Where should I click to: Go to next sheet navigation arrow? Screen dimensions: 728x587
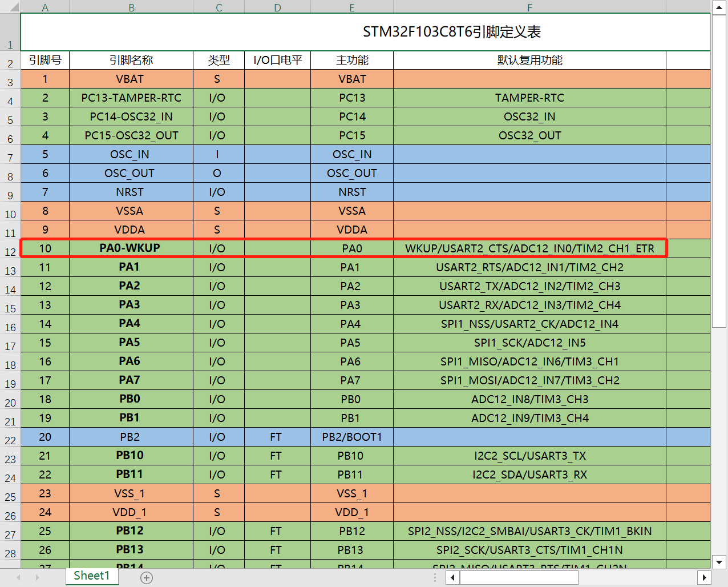[38, 578]
